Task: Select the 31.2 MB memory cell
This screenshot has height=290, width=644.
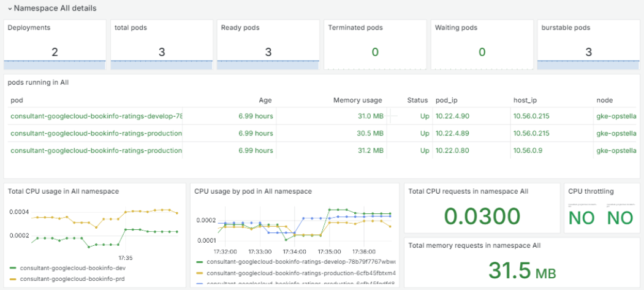Action: coord(371,151)
